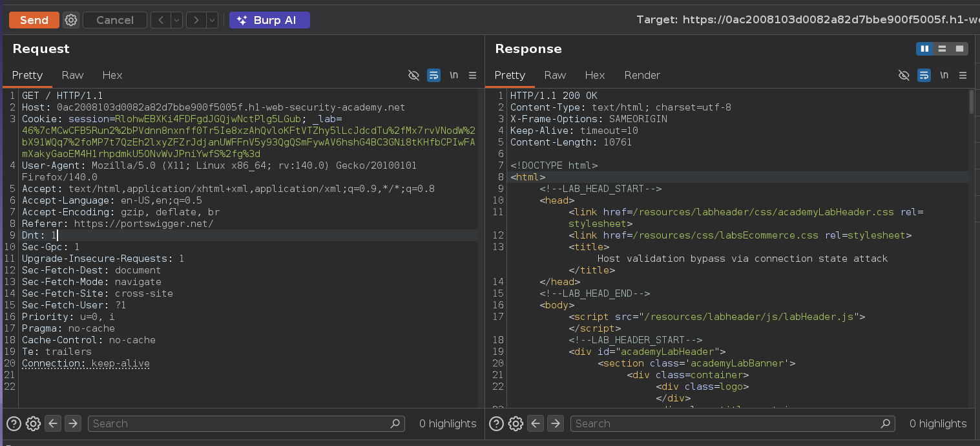Go to next match in Request search
The image size is (980, 446).
point(73,423)
